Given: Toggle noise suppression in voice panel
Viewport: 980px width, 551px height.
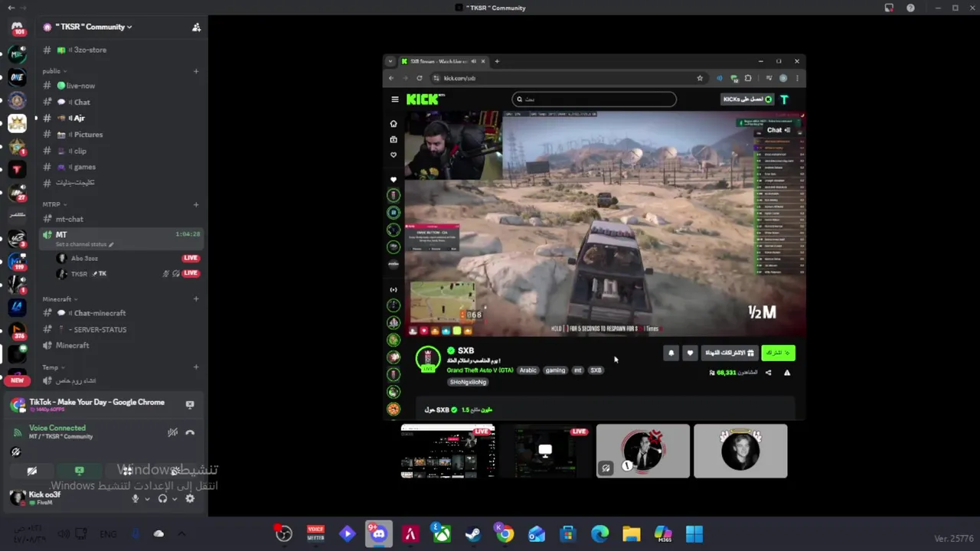Looking at the screenshot, I should click(173, 432).
